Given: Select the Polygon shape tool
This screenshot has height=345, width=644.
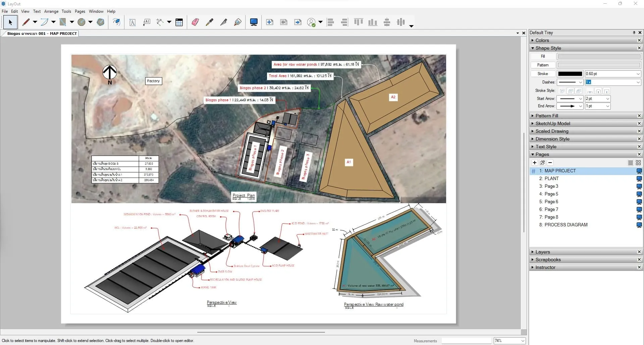Looking at the screenshot, I should [100, 22].
